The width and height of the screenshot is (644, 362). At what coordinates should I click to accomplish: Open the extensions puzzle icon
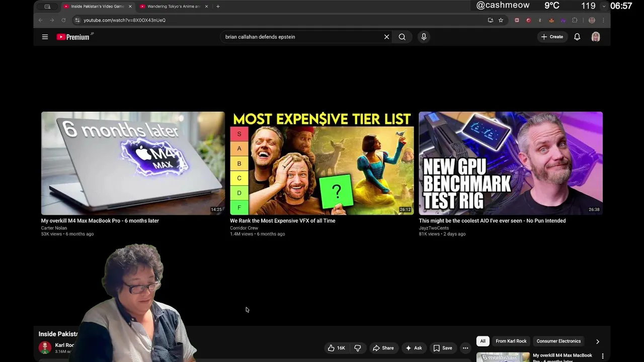(x=575, y=20)
